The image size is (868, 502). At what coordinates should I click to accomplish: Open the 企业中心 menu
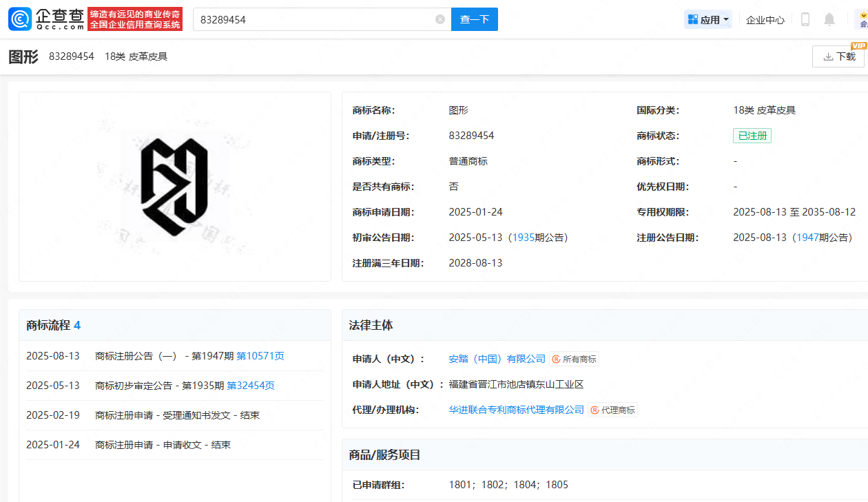click(x=765, y=20)
